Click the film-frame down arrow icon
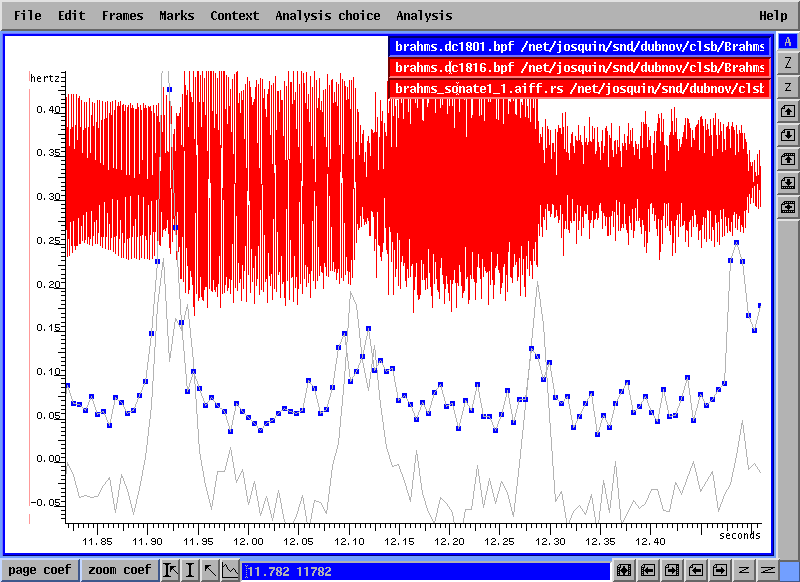The width and height of the screenshot is (800, 582). 788,183
